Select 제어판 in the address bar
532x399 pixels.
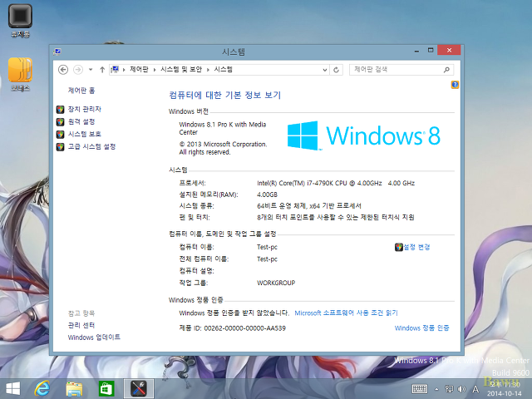tap(139, 69)
